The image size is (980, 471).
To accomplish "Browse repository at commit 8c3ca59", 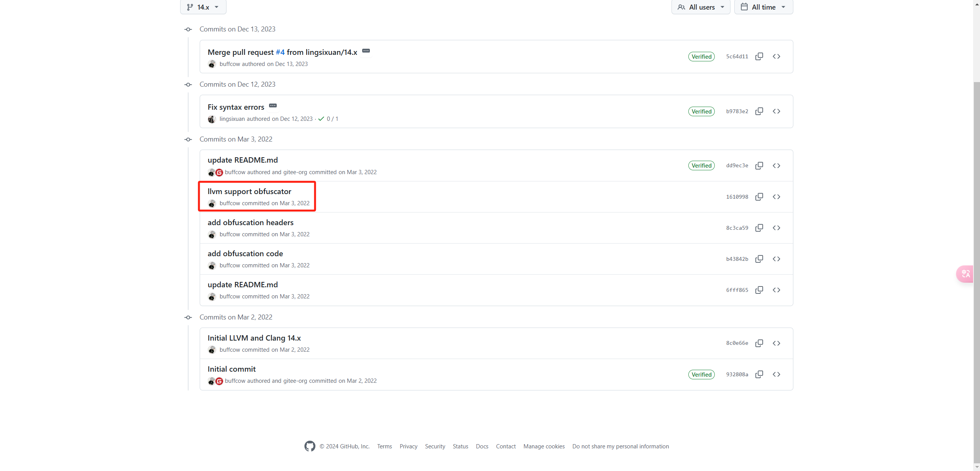I will coord(776,228).
